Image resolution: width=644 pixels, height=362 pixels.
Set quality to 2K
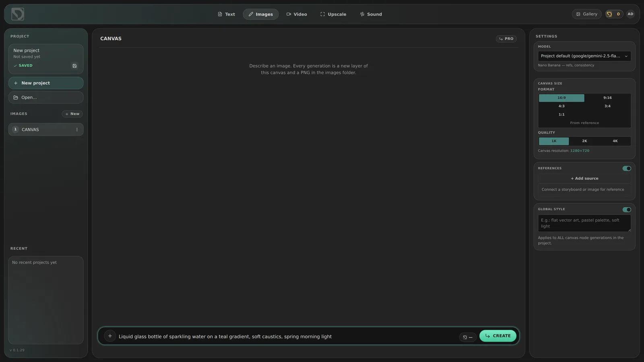[584, 141]
